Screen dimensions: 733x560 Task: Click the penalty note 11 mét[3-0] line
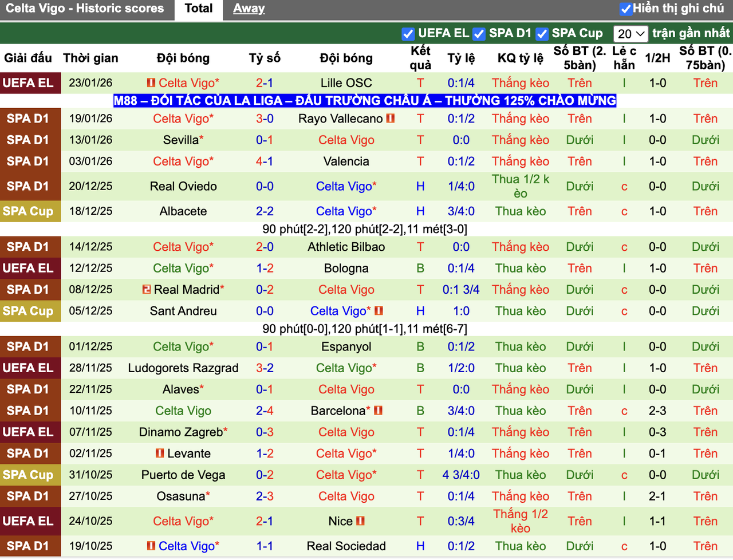click(x=365, y=230)
